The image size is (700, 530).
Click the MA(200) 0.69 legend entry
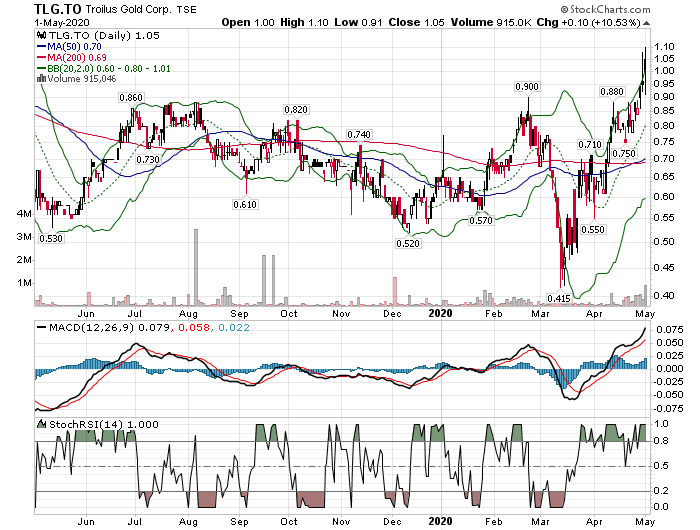pos(77,57)
